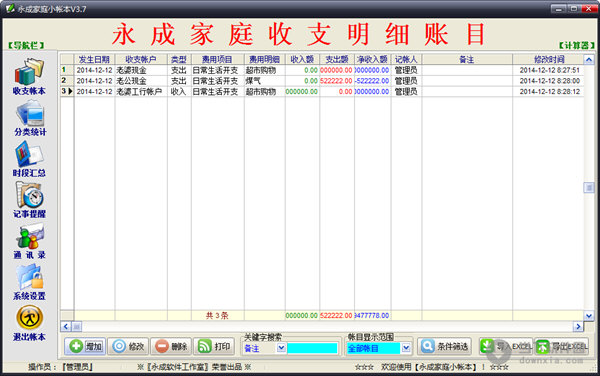
Task: Click the 收入额 column header
Action: click(302, 59)
